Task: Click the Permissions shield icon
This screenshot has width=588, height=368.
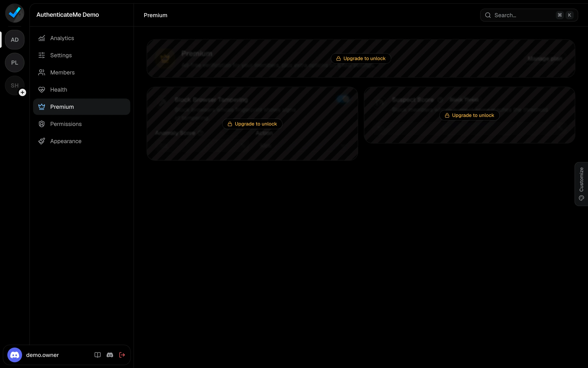Action: click(42, 124)
